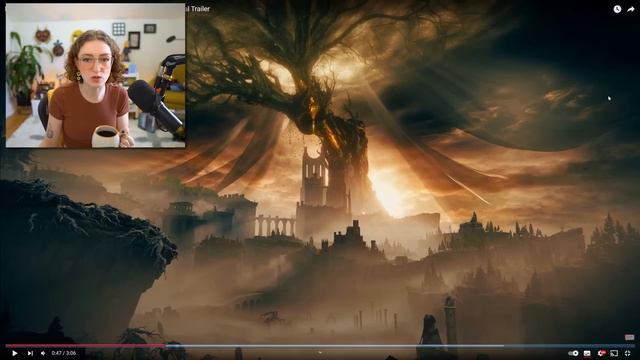Skip to the next video
Image resolution: width=640 pixels, height=360 pixels.
30,353
